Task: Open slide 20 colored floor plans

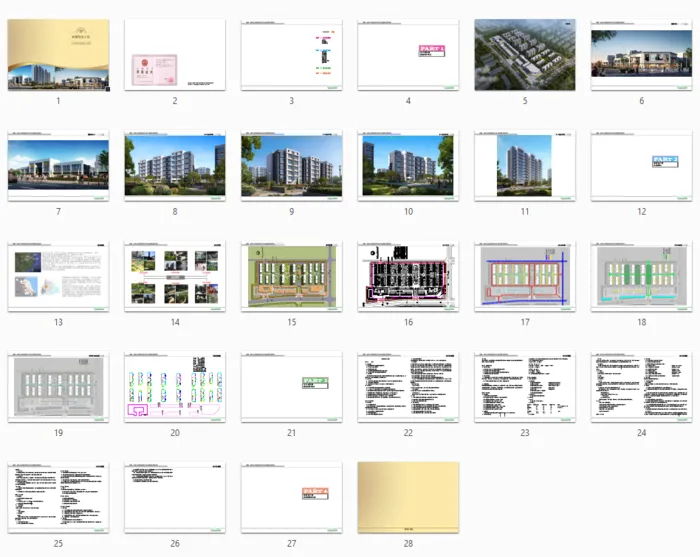Action: click(175, 387)
